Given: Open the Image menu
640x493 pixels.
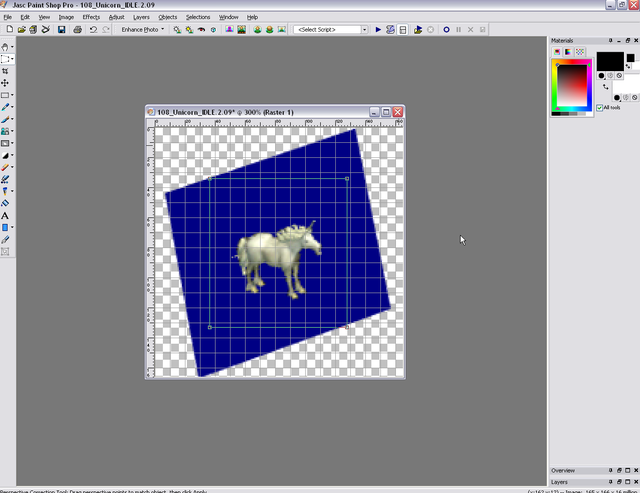Looking at the screenshot, I should click(66, 17).
